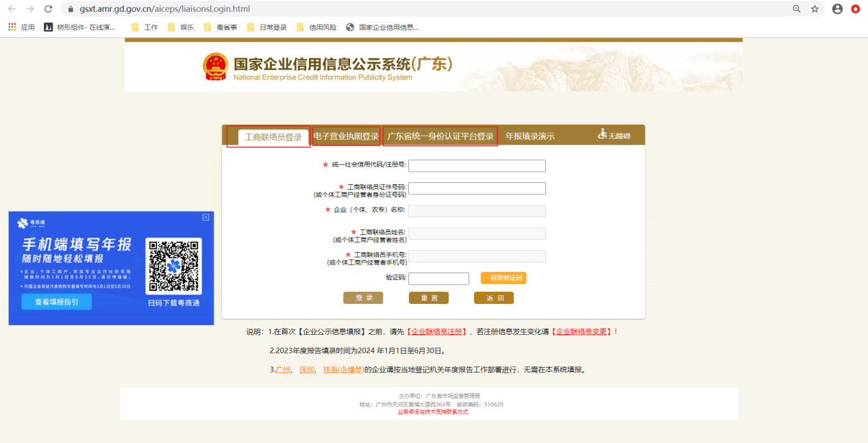
Task: Click the 日常登录 bookmark
Action: pyautogui.click(x=267, y=28)
